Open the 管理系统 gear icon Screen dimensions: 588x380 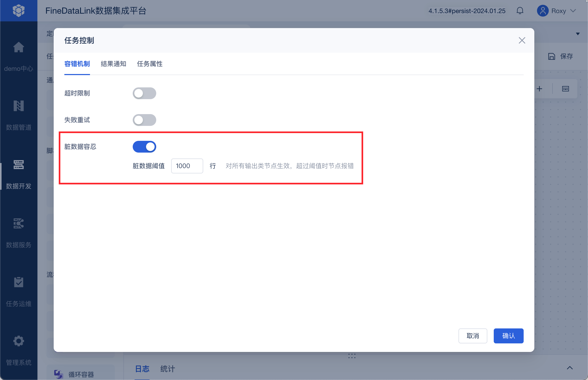tap(19, 341)
